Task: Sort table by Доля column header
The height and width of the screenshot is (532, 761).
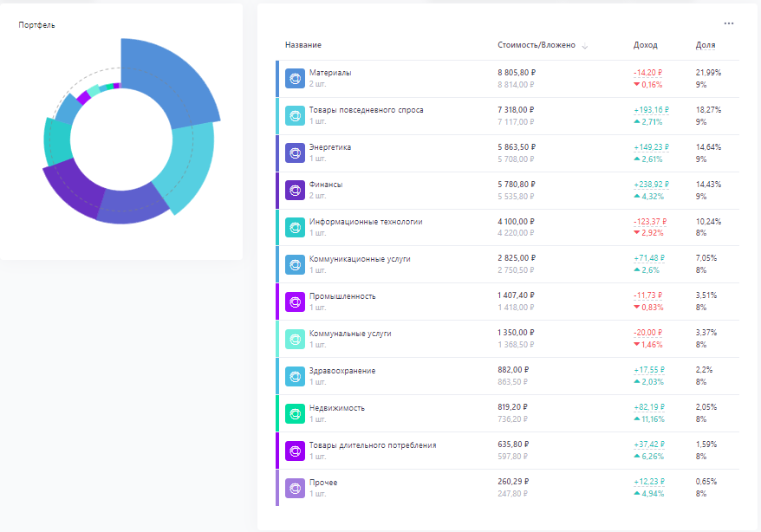Action: point(705,45)
